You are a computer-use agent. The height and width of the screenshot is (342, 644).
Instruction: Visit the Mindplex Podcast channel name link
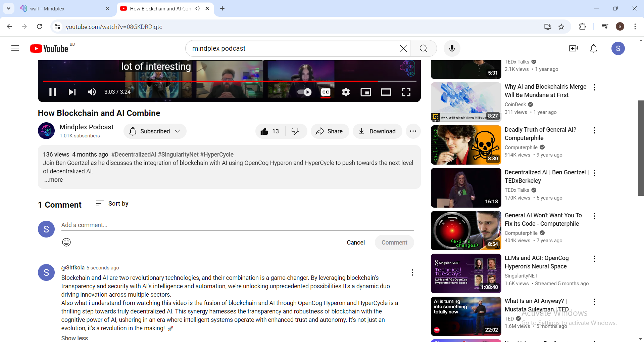point(87,127)
